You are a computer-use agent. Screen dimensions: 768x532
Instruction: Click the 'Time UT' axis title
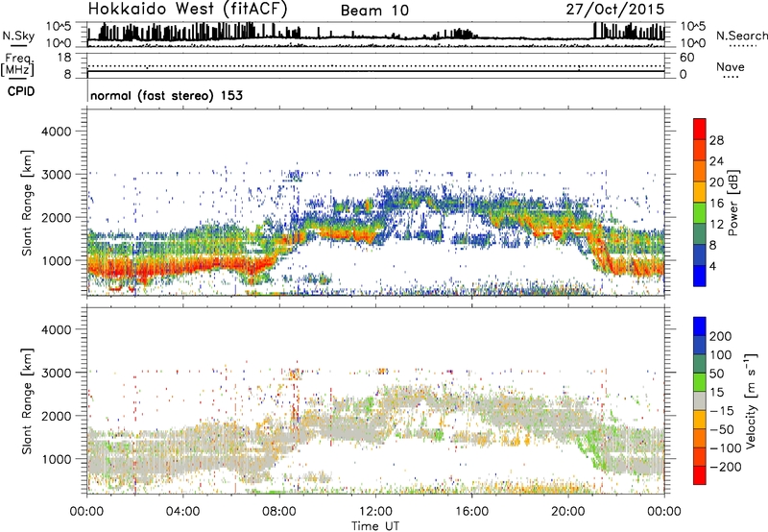tap(375, 525)
